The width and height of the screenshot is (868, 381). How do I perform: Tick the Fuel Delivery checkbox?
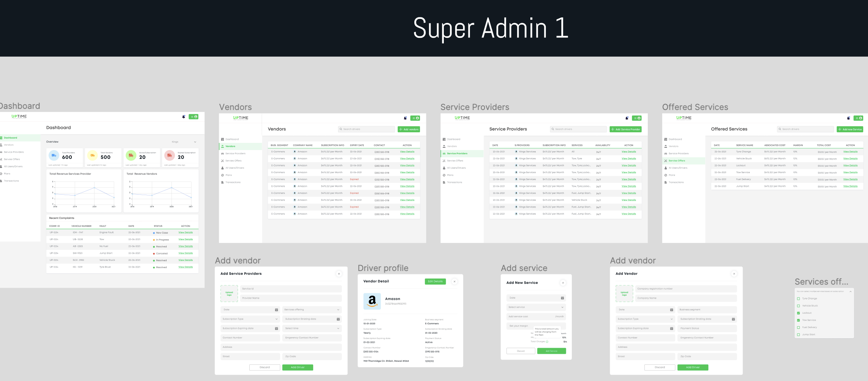(798, 327)
